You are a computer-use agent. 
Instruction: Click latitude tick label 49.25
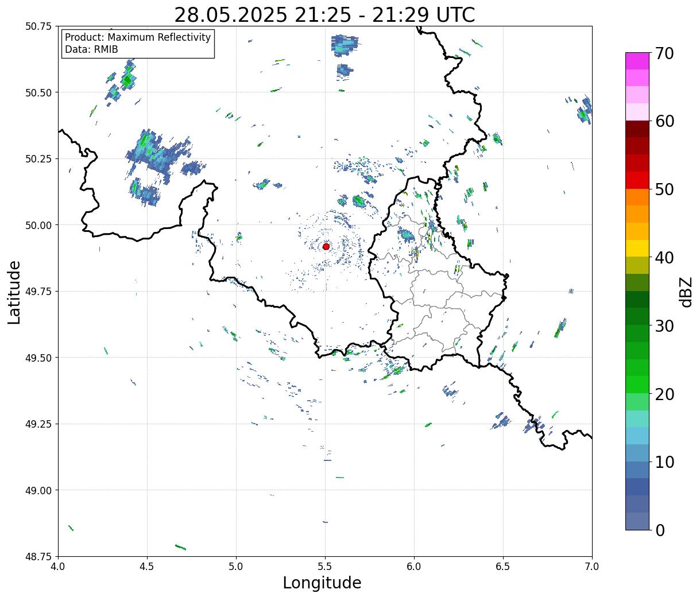pos(38,424)
